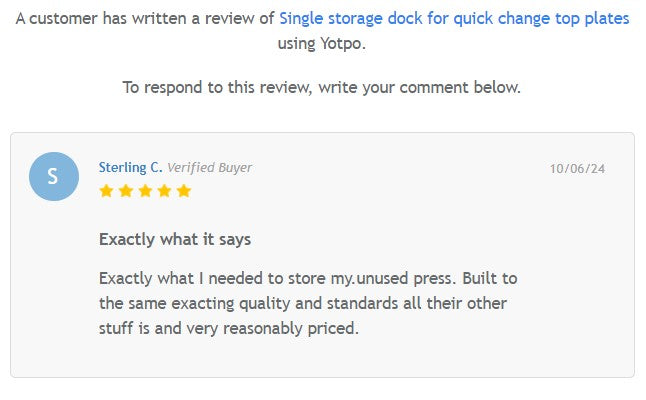The height and width of the screenshot is (400, 646).
Task: Click the fourth yellow rating star
Action: pyautogui.click(x=164, y=191)
